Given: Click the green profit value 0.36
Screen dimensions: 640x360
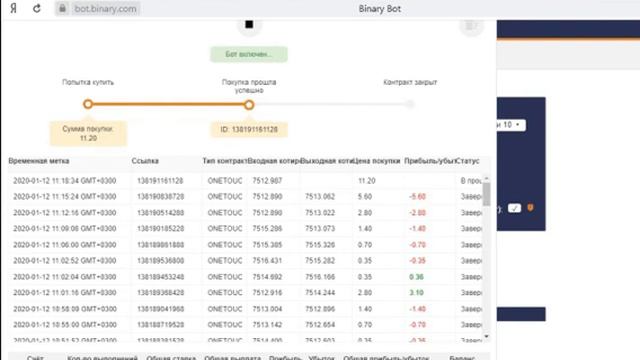Looking at the screenshot, I should tap(416, 277).
